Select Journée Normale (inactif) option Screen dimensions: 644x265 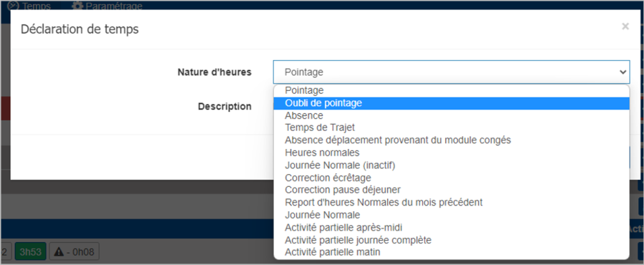tap(452, 165)
